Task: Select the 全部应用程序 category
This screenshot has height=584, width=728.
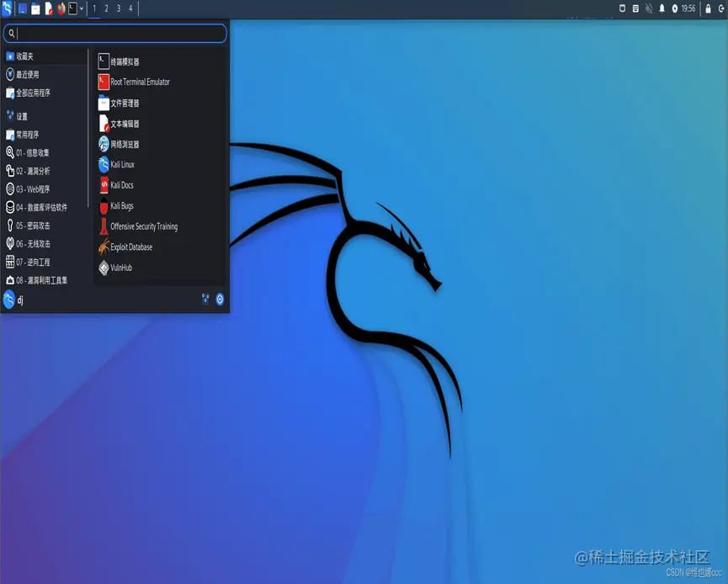Action: click(x=45, y=93)
